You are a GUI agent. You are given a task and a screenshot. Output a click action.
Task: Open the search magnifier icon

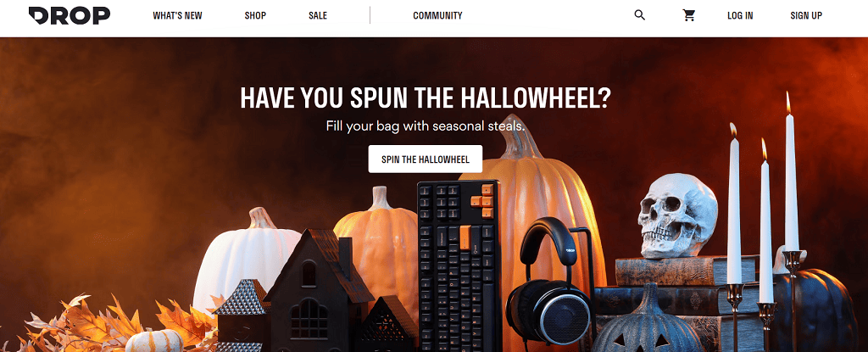click(x=639, y=15)
